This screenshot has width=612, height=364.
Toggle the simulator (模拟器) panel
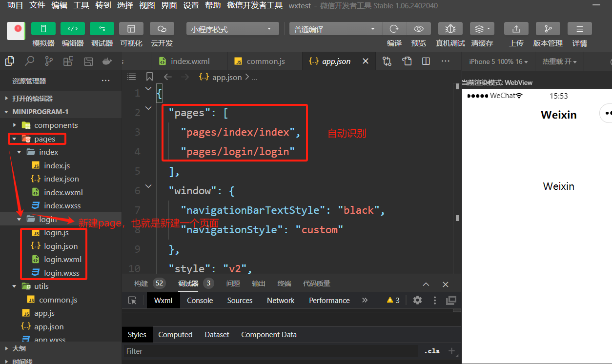tap(43, 29)
